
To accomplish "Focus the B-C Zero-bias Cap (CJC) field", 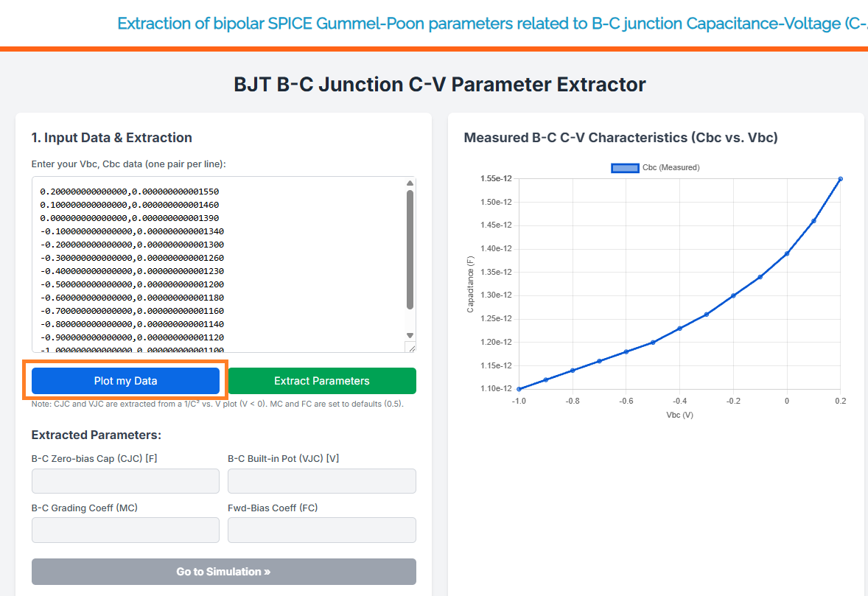I will pos(125,481).
